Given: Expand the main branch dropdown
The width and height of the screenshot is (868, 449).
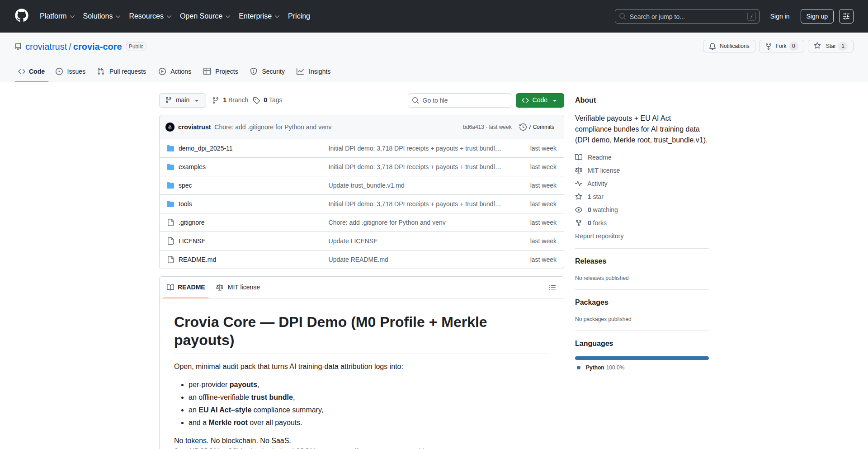Looking at the screenshot, I should (182, 100).
